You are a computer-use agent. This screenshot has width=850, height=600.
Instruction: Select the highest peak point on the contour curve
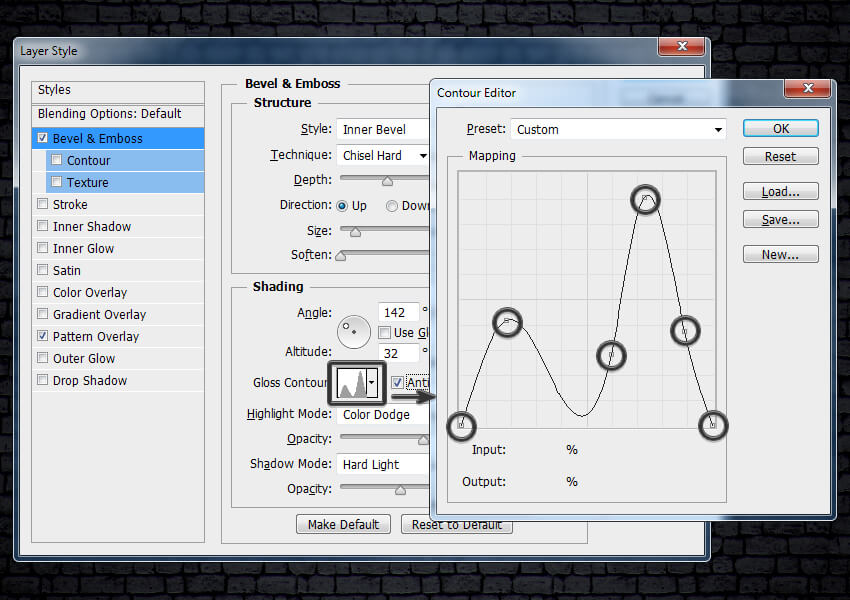click(646, 199)
